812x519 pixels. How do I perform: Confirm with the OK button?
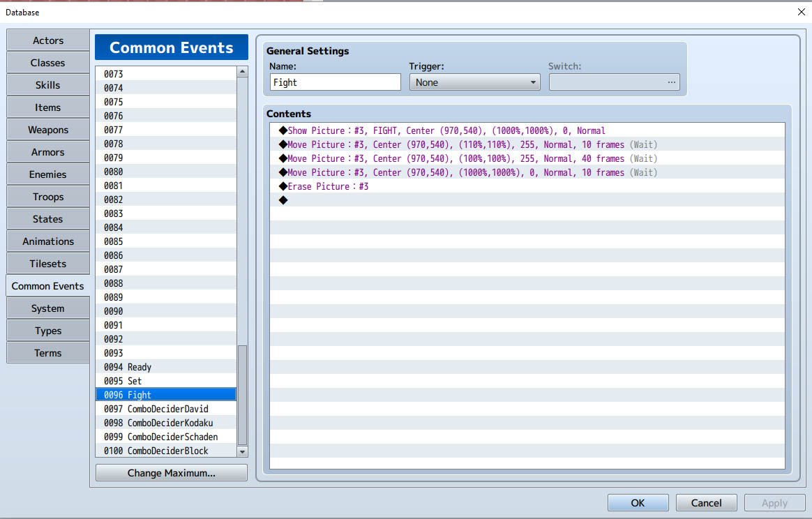click(x=638, y=503)
